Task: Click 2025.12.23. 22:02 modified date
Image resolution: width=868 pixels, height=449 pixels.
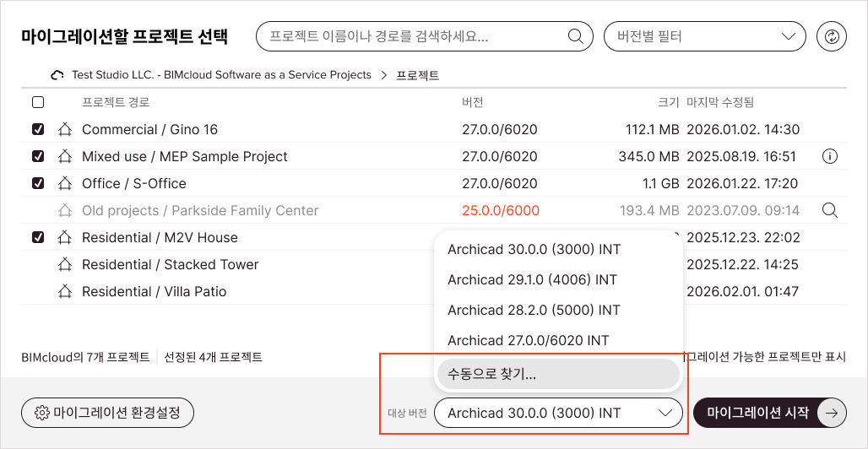Action: pyautogui.click(x=743, y=237)
